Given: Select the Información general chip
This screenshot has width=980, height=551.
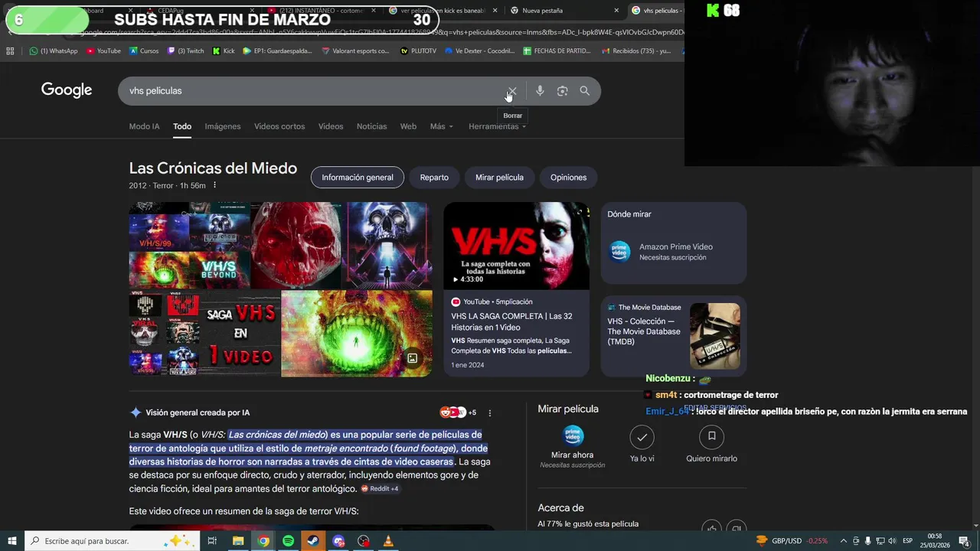Looking at the screenshot, I should tap(358, 178).
